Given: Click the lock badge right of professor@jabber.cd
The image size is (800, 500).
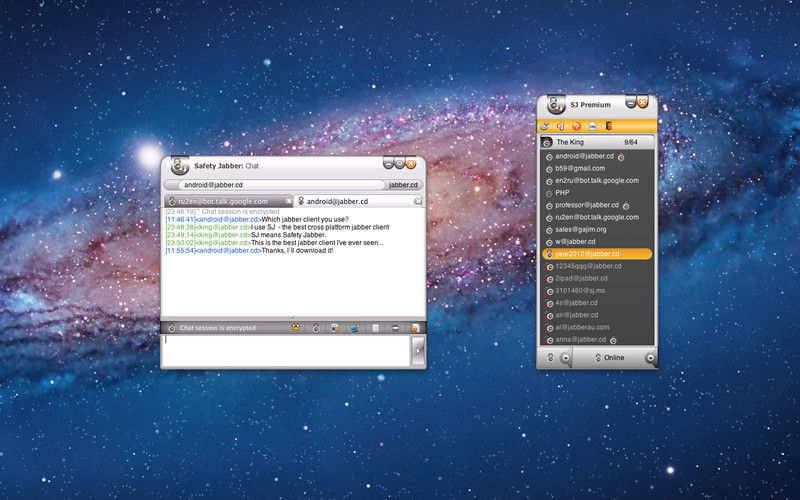Looking at the screenshot, I should pos(626,206).
